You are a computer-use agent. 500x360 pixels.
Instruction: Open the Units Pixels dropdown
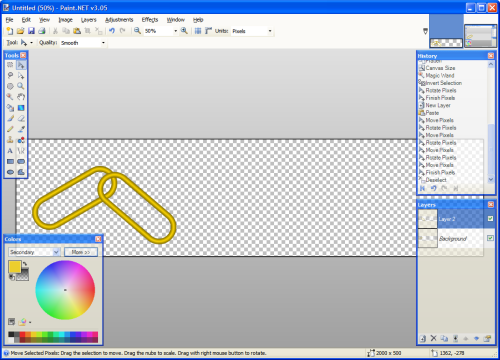pos(270,31)
